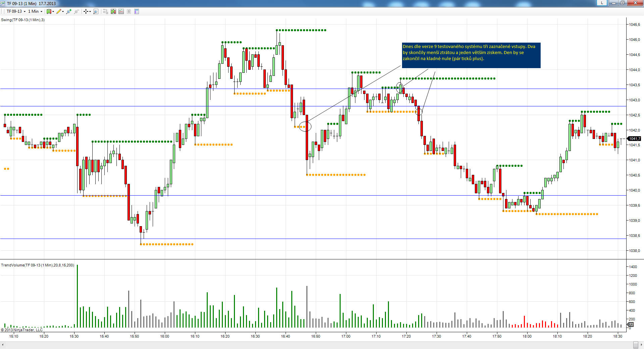
Task: Click the zoom in magnifier icon
Action: [69, 11]
